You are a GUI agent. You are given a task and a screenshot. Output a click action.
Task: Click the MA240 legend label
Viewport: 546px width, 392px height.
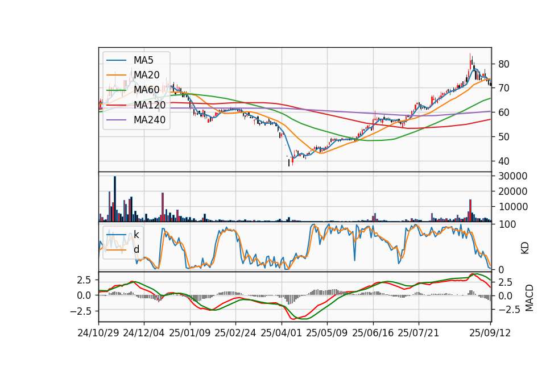[x=150, y=120]
